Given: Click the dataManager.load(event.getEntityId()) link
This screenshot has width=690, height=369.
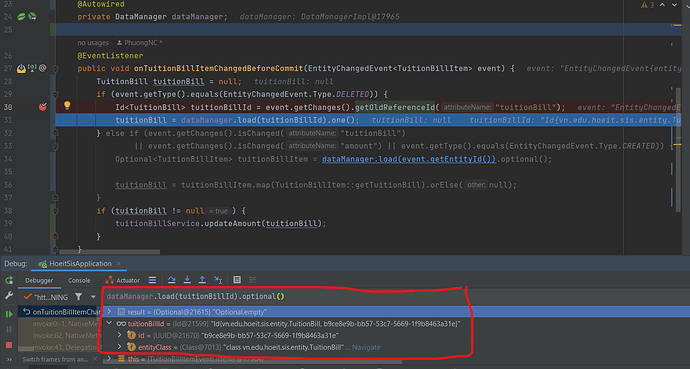Looking at the screenshot, I should [x=409, y=159].
